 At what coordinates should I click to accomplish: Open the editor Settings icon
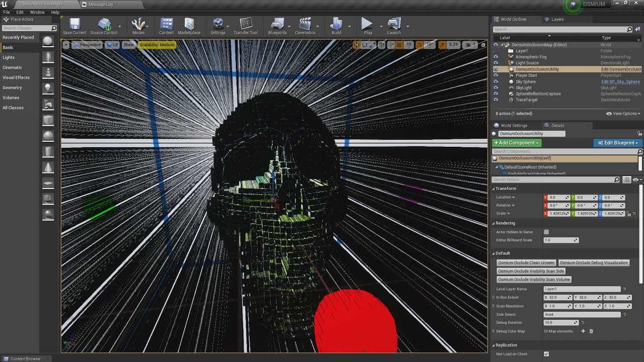(218, 24)
